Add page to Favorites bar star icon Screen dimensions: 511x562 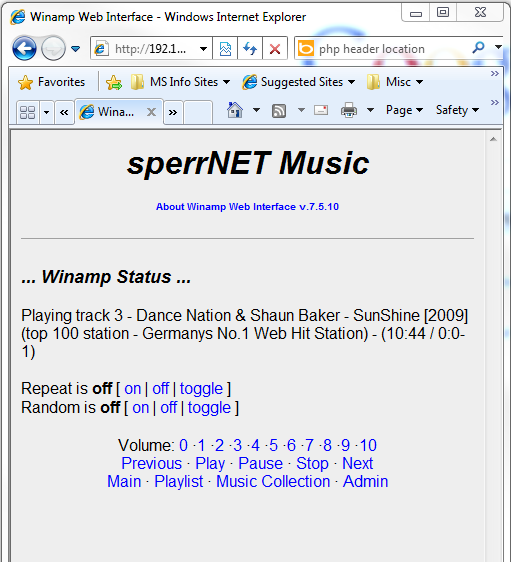coord(114,82)
